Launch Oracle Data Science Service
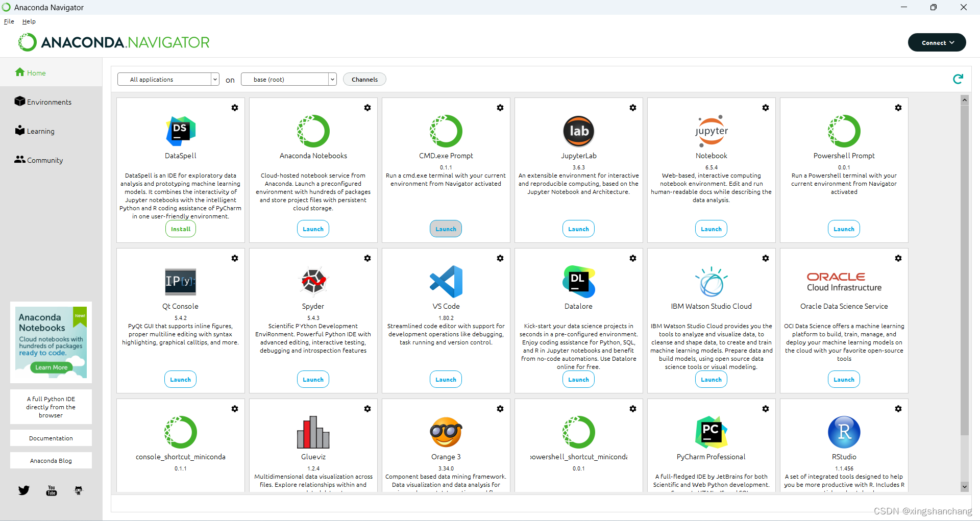 coord(844,380)
